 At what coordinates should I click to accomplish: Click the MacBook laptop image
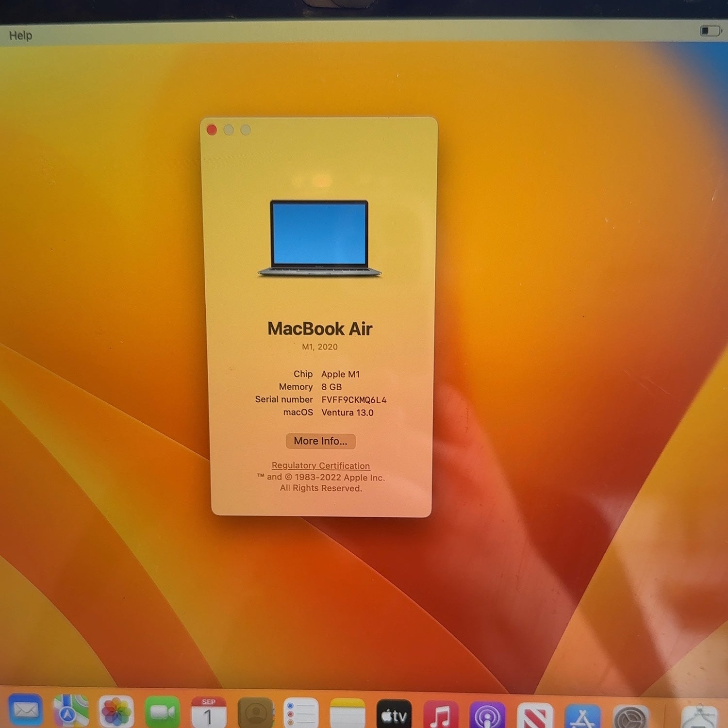(x=319, y=238)
